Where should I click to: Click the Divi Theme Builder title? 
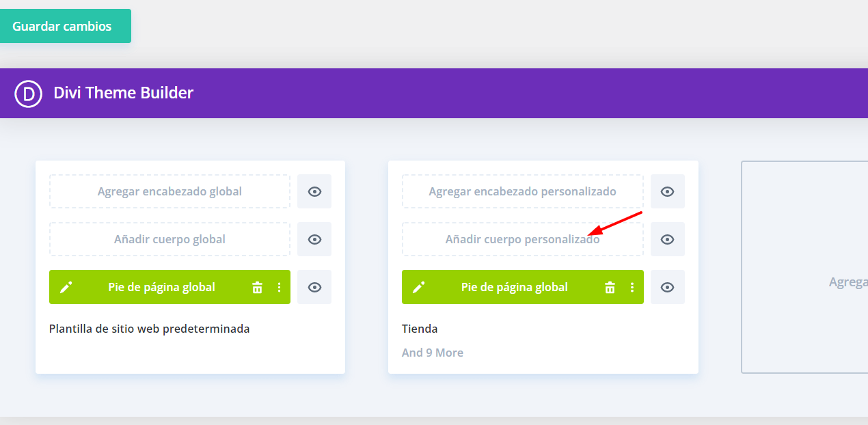pos(124,93)
